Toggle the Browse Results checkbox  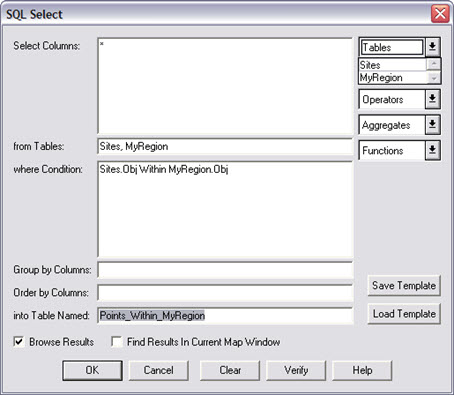click(x=19, y=342)
